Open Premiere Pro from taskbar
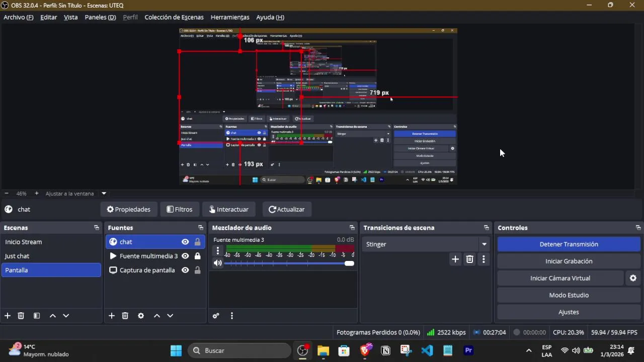Image resolution: width=644 pixels, height=362 pixels. pyautogui.click(x=468, y=350)
